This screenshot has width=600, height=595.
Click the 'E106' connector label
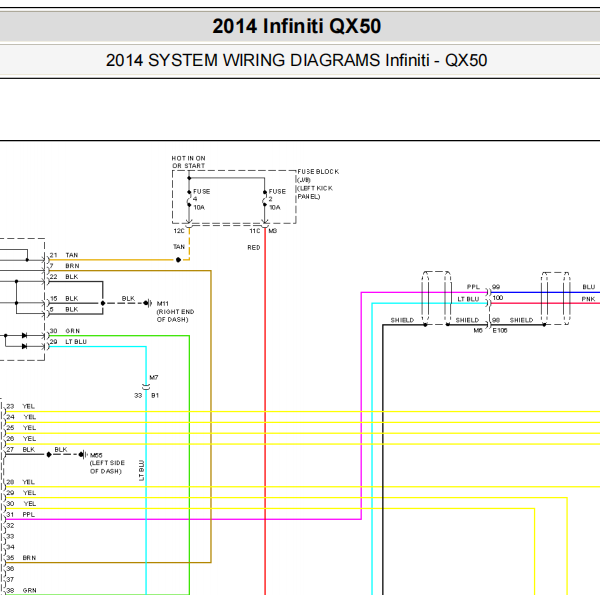(x=500, y=331)
